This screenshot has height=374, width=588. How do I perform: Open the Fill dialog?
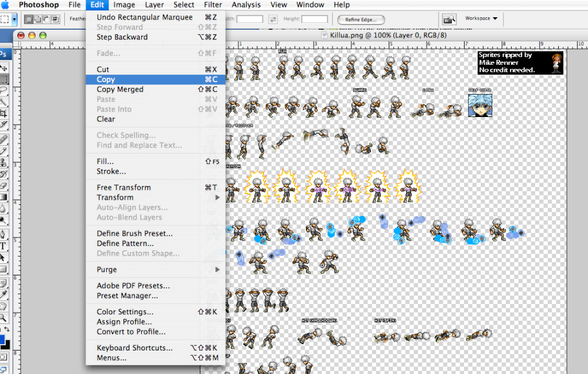point(156,162)
